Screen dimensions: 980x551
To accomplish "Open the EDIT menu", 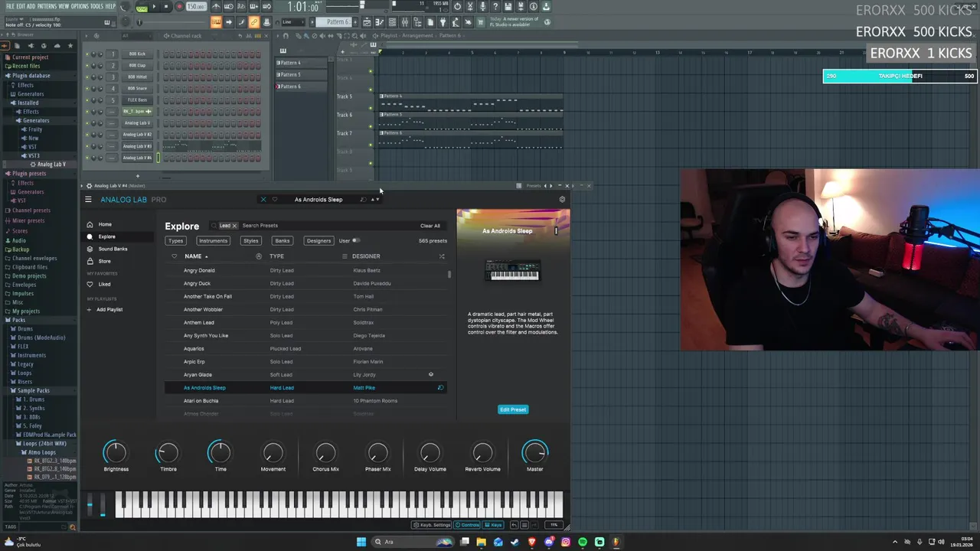I will point(21,6).
